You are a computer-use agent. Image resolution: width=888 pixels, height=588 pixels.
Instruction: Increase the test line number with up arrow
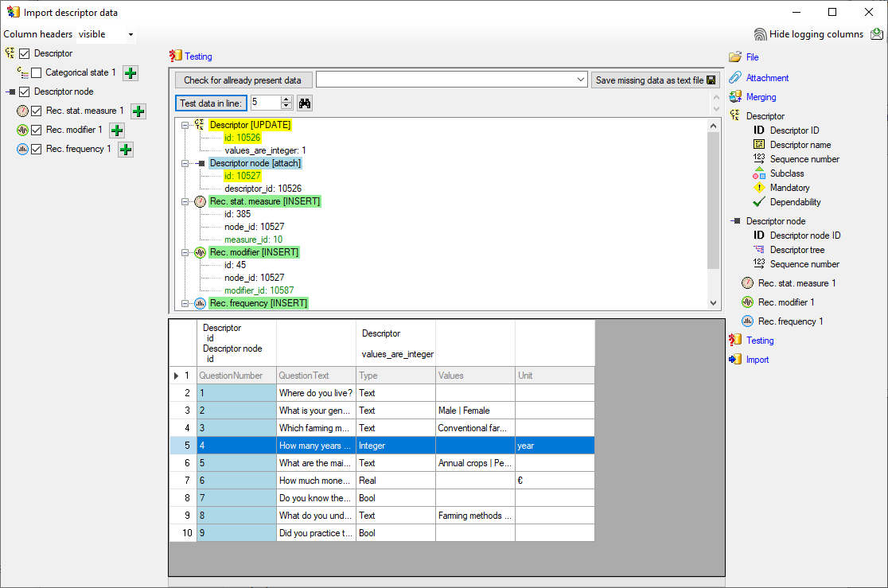coord(286,99)
